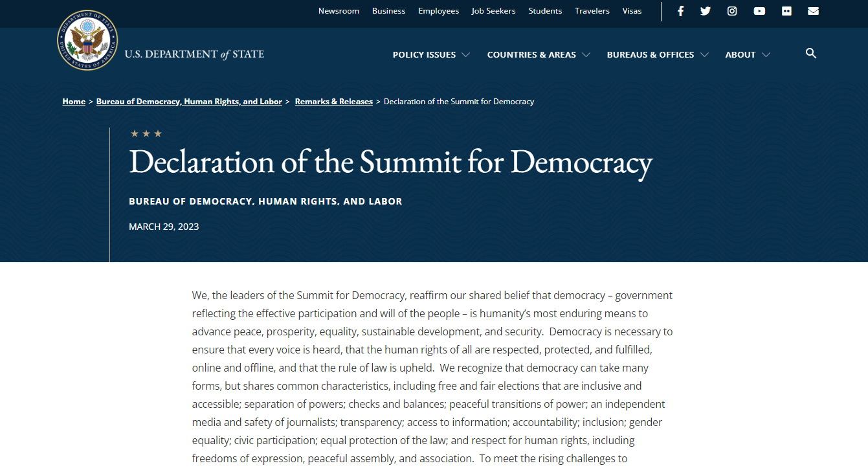The image size is (868, 470).
Task: Open the Travelers top menu item
Action: click(x=592, y=11)
